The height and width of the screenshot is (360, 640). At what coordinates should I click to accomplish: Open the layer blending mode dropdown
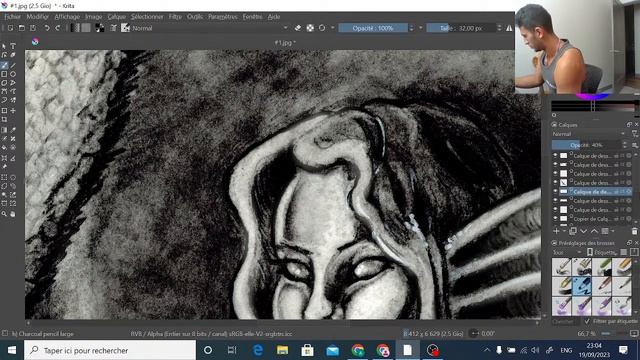pyautogui.click(x=589, y=134)
